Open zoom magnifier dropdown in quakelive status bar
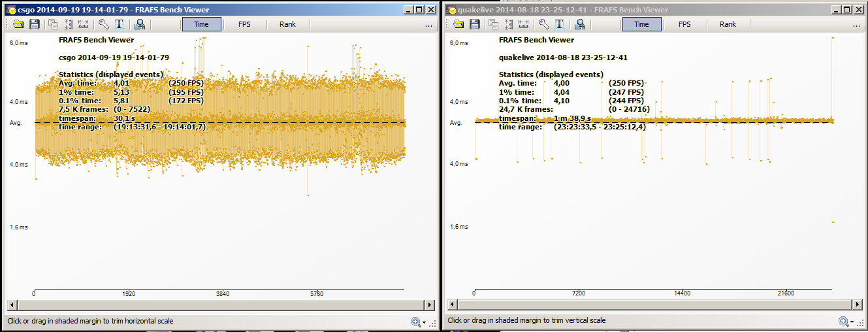Screen dimensions: 868x332 (848, 322)
